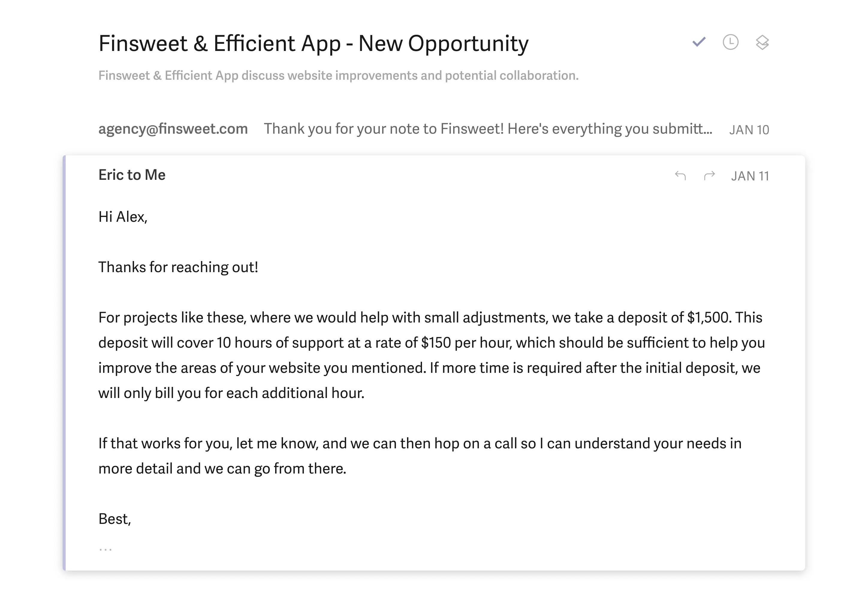
Task: Click the 'Thanks for reaching out!' line
Action: pyautogui.click(x=178, y=267)
